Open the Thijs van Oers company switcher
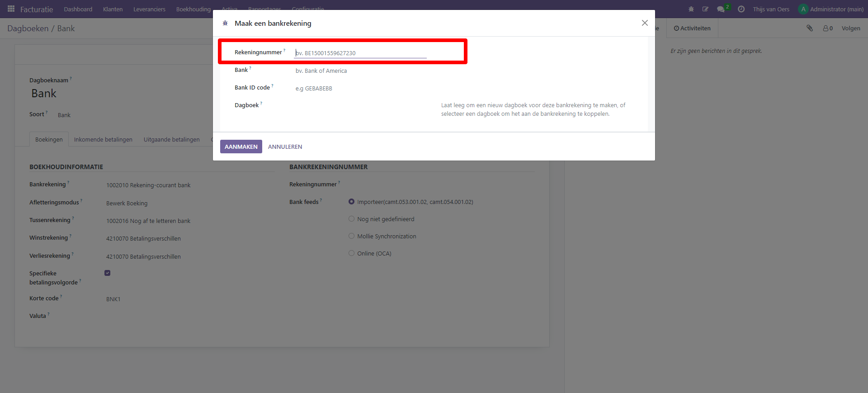The width and height of the screenshot is (868, 393). (x=771, y=9)
